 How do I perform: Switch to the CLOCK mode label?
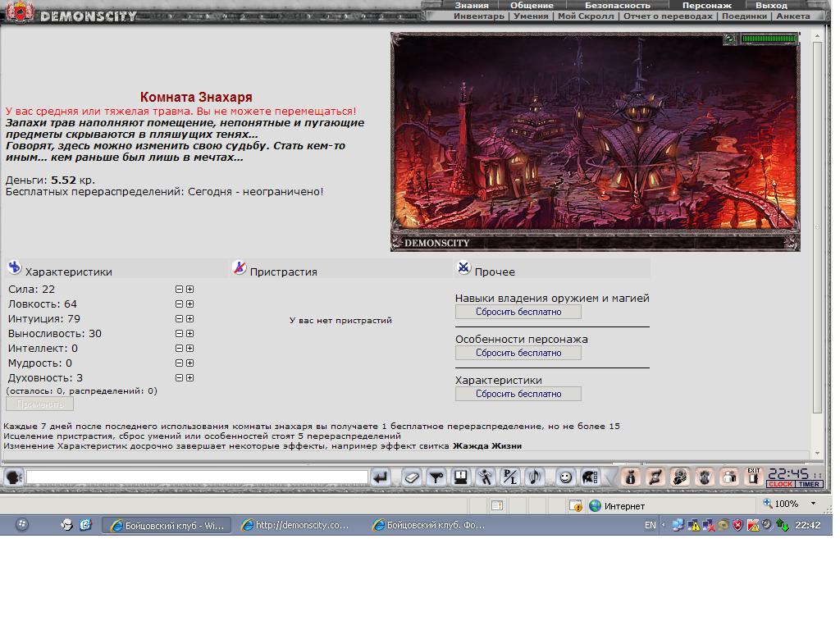[x=781, y=484]
